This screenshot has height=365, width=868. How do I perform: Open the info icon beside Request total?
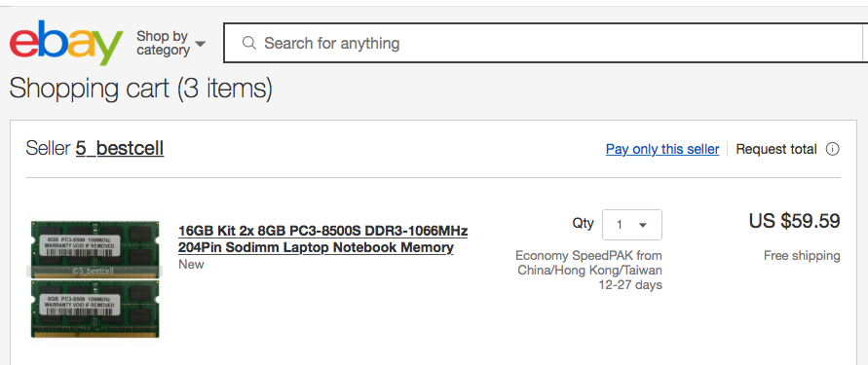pyautogui.click(x=832, y=149)
